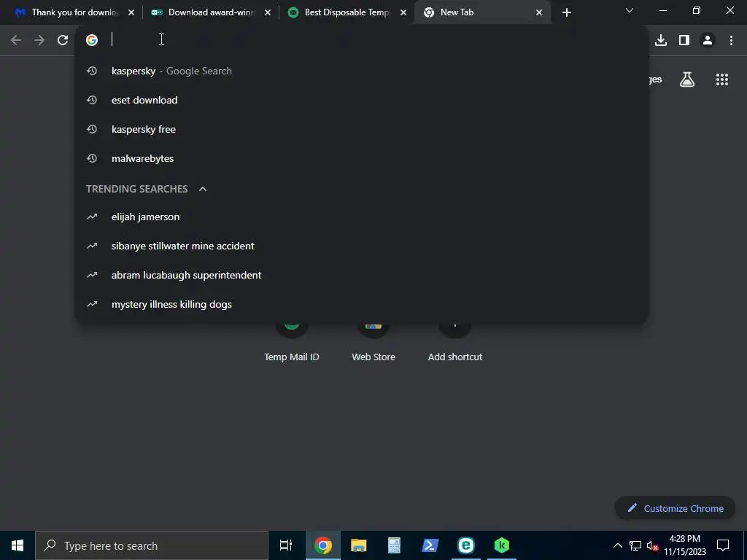The height and width of the screenshot is (560, 747).
Task: Choose mystery illness killing dogs suggestion
Action: [362, 304]
